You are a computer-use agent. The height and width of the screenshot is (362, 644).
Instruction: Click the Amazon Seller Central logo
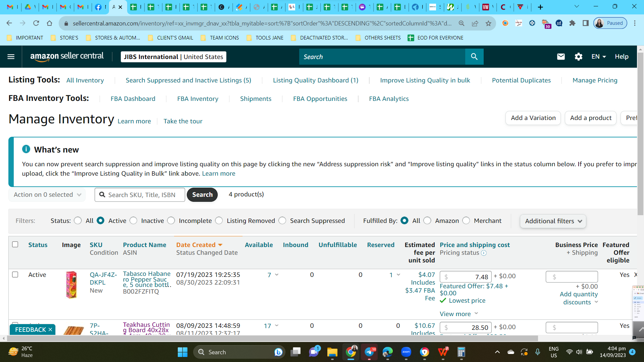tap(67, 57)
